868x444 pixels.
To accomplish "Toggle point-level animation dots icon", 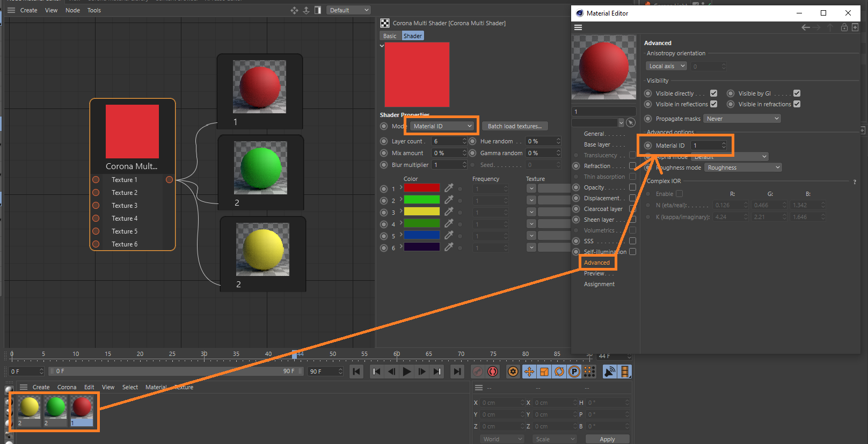I will [x=589, y=372].
